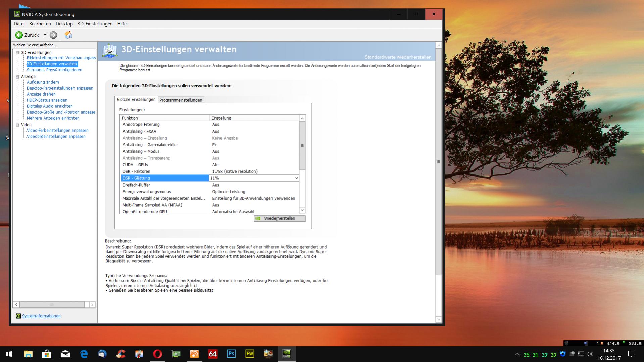Open Desktop-Farbeinstellungen anpassen
The height and width of the screenshot is (362, 644).
60,88
